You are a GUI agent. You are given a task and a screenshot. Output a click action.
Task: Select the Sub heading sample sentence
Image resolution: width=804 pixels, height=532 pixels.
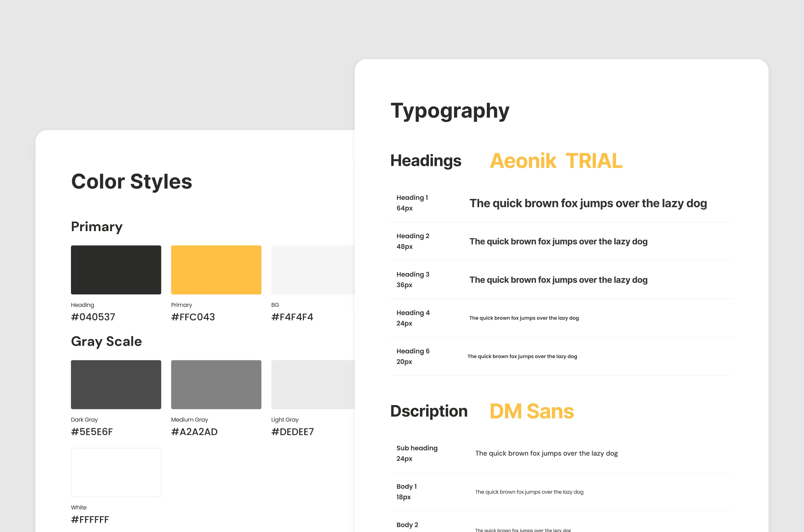tap(547, 453)
